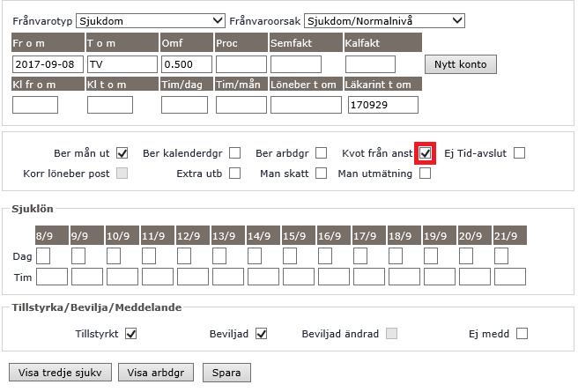Click the Tim field under 19/9
The height and width of the screenshot is (392, 578).
pyautogui.click(x=440, y=277)
